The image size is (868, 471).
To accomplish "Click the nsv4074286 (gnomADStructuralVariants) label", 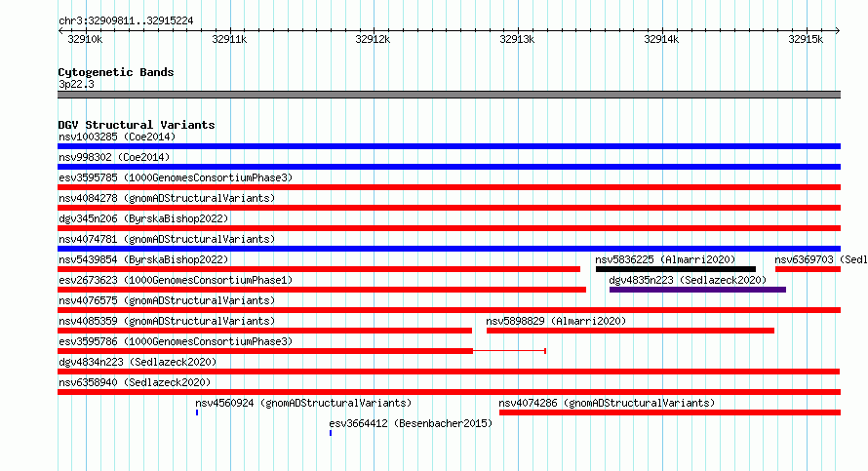I will 607,403.
